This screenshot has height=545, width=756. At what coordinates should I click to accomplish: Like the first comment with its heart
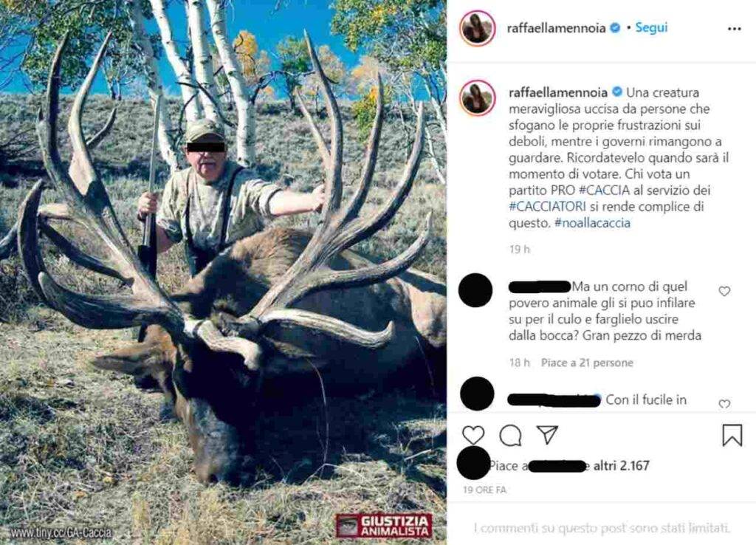pyautogui.click(x=724, y=291)
